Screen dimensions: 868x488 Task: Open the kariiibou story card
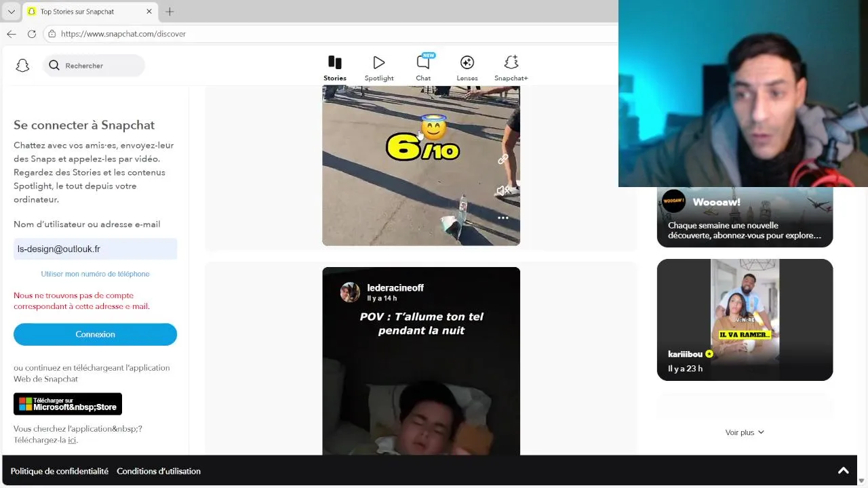745,320
